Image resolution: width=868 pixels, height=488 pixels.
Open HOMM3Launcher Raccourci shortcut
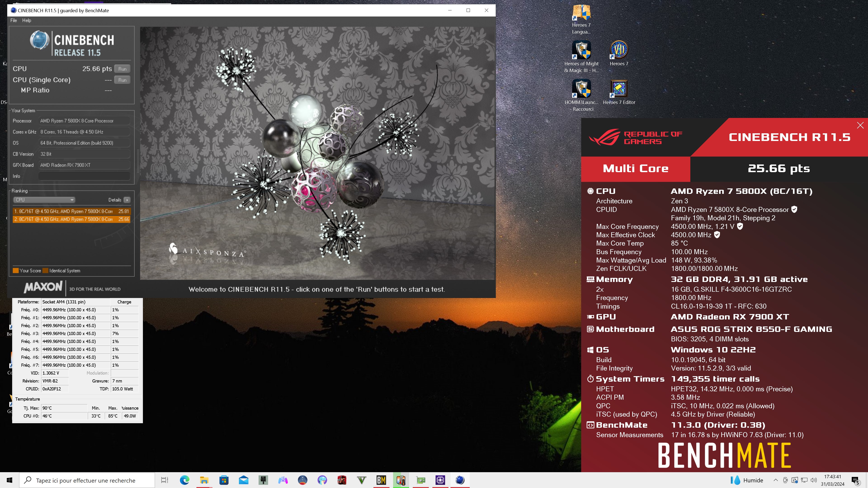click(581, 95)
